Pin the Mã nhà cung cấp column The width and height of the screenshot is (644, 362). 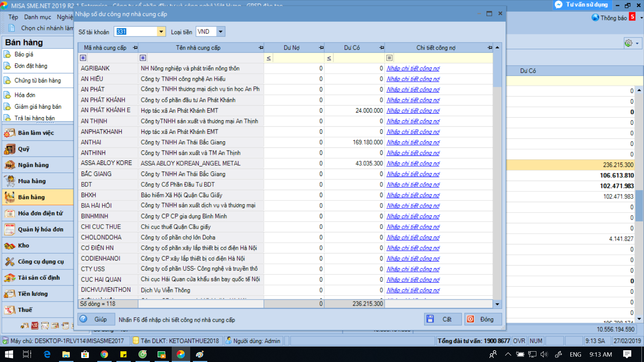[135, 48]
